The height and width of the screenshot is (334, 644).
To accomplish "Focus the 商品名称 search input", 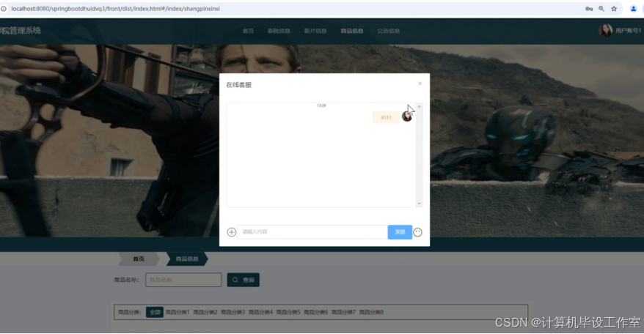I will coord(183,280).
